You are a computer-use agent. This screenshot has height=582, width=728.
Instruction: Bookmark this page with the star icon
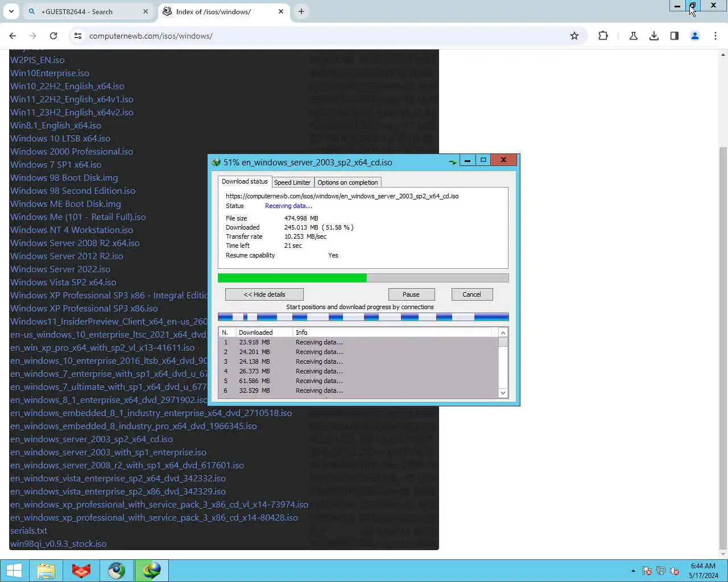point(574,36)
